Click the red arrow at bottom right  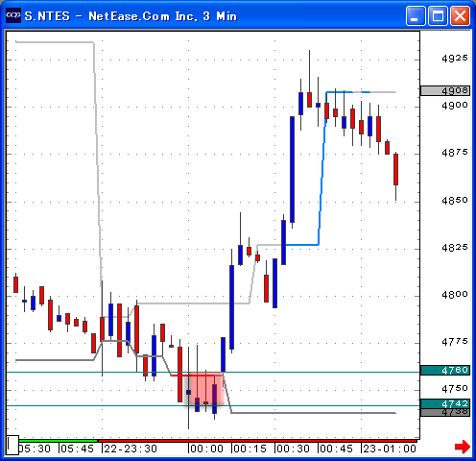[463, 447]
